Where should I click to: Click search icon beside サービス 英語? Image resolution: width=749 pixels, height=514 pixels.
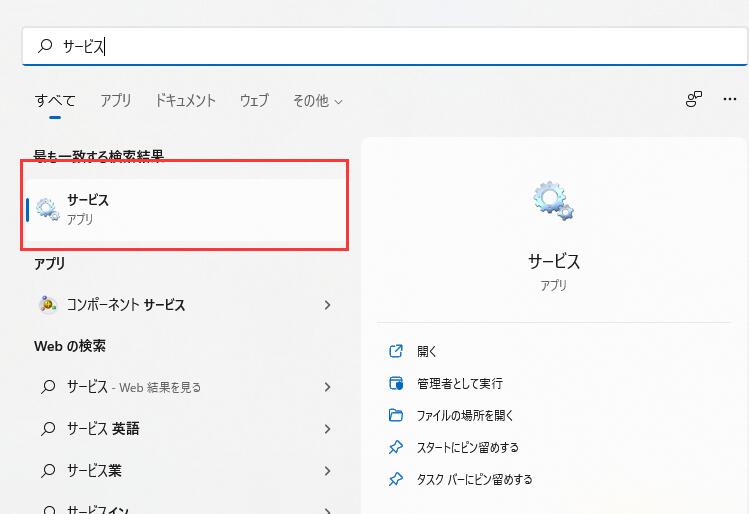[48, 428]
